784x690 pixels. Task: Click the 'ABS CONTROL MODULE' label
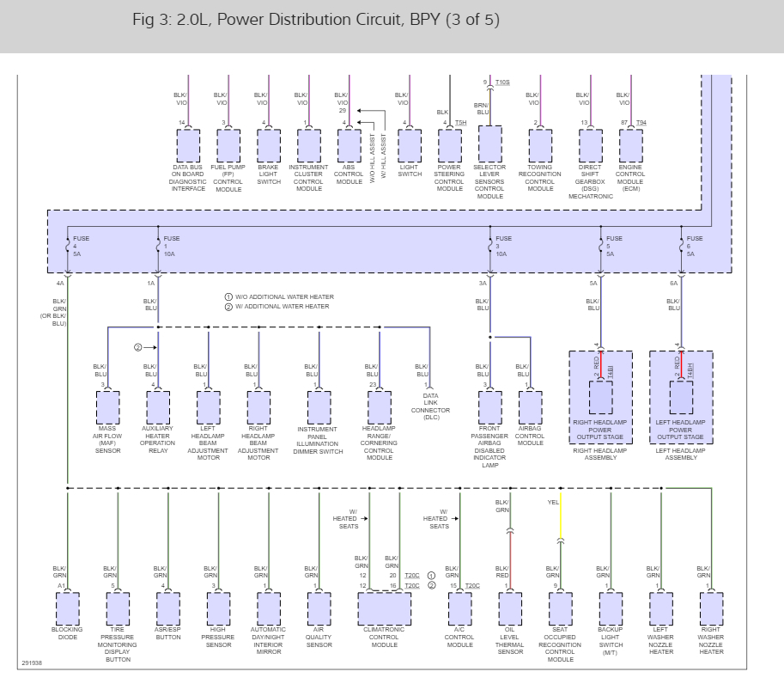[x=349, y=174]
